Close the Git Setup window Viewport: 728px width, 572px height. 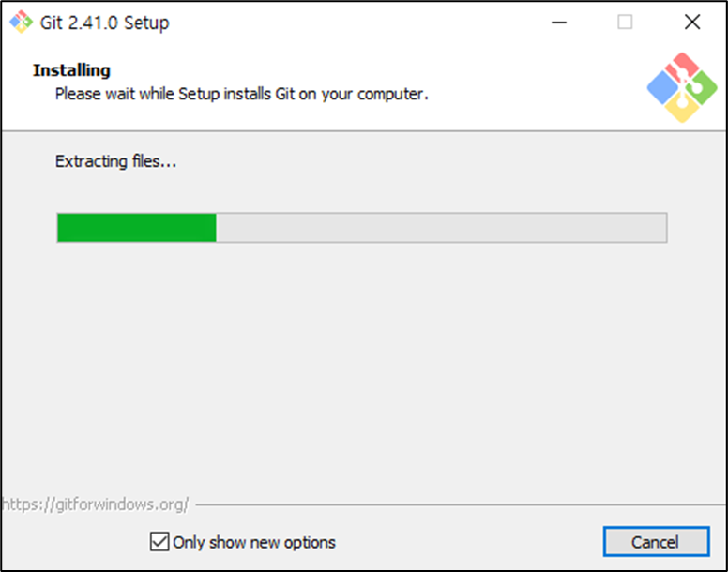click(692, 22)
